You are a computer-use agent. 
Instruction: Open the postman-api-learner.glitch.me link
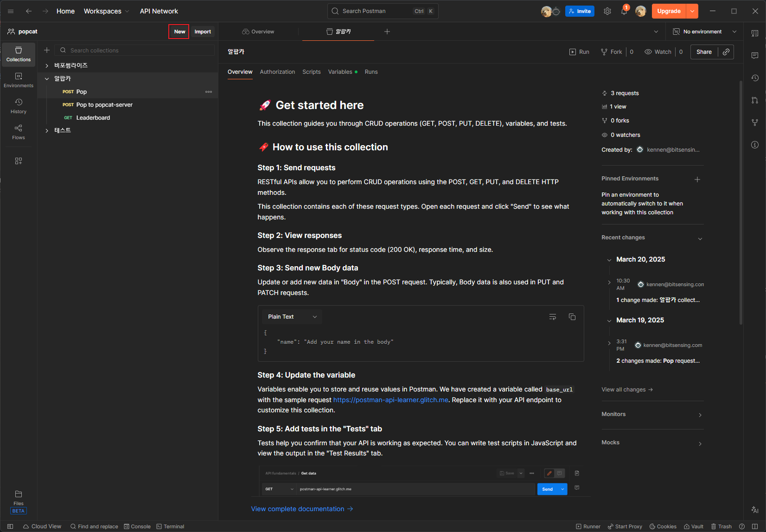(x=390, y=400)
